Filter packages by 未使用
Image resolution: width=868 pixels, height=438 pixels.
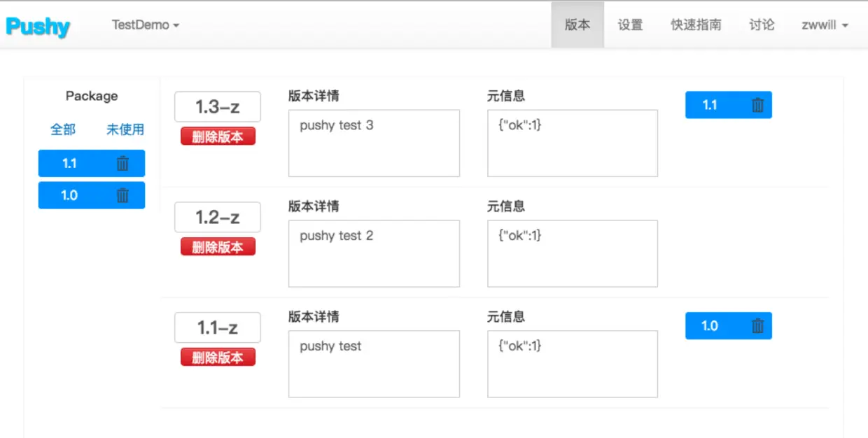click(125, 129)
